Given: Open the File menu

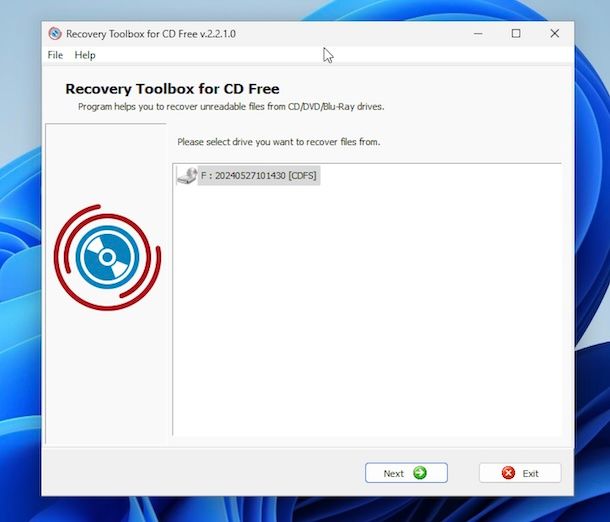Looking at the screenshot, I should [x=55, y=55].
